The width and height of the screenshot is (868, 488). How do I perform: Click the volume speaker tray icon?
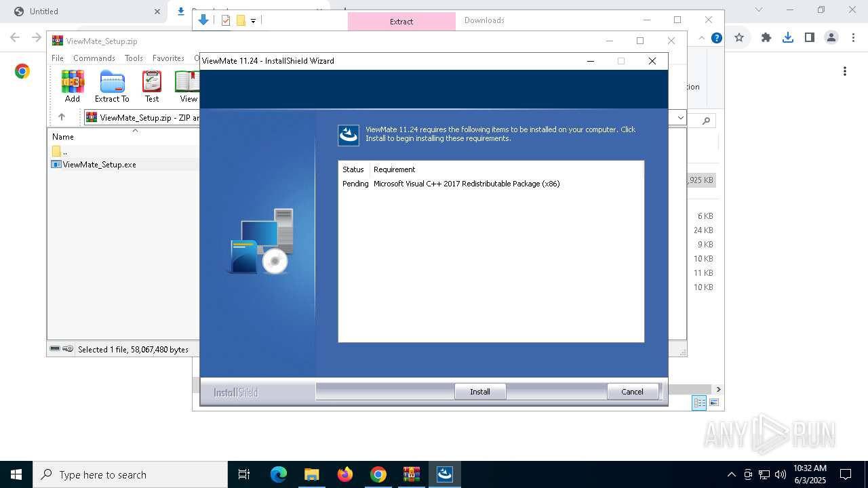pos(781,474)
